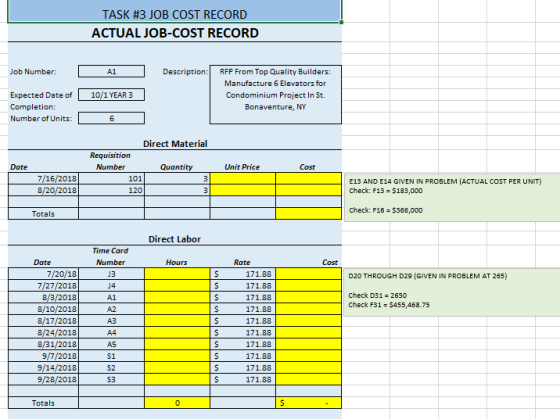Click the Check: F16 = $366,000 note
The width and height of the screenshot is (560, 419).
[386, 210]
